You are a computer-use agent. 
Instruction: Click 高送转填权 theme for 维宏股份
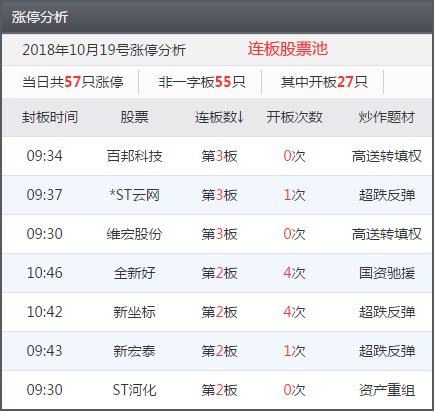pyautogui.click(x=387, y=234)
